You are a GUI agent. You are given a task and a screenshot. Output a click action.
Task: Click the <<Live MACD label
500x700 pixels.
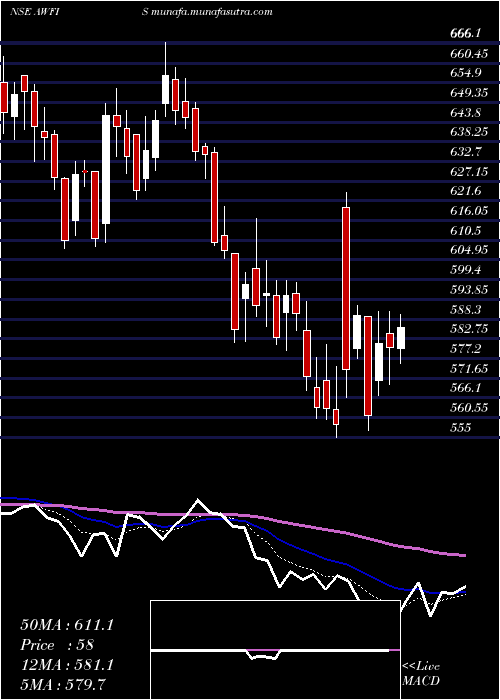click(421, 674)
